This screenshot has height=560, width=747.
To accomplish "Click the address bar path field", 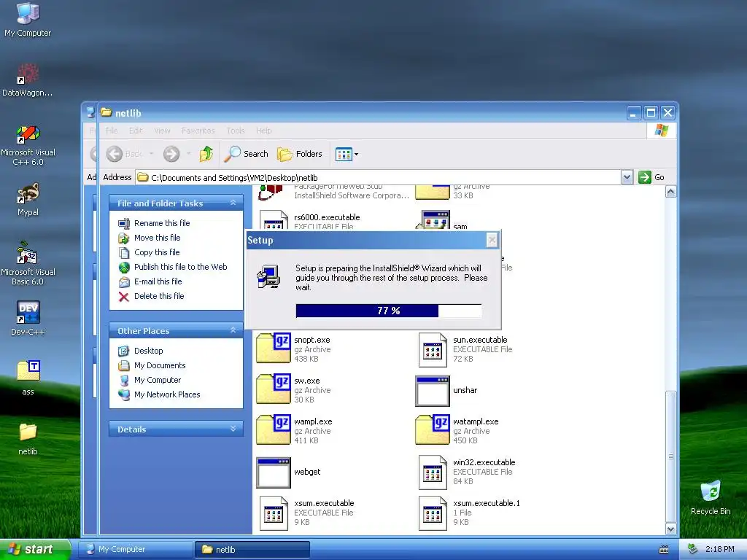I will coord(379,178).
